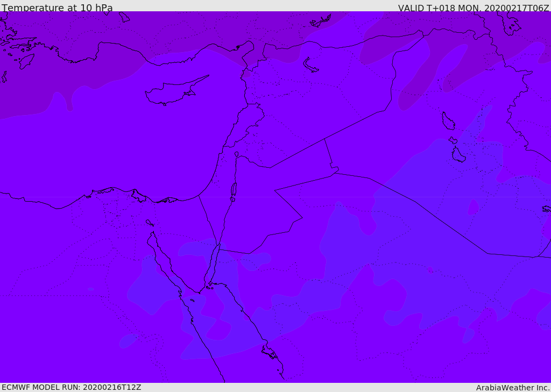This screenshot has width=551, height=392.
Task: Click the 'Temperature at 10 hPa' title text
Action: (x=57, y=8)
